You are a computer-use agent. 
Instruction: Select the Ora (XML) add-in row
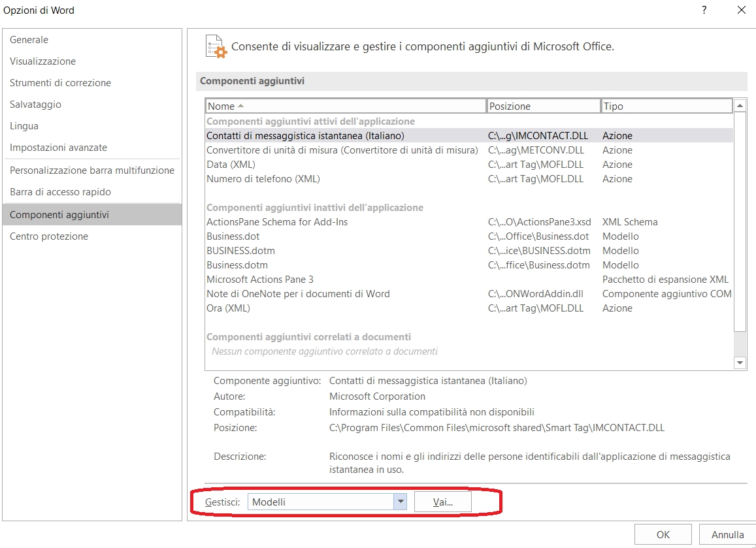coord(468,308)
